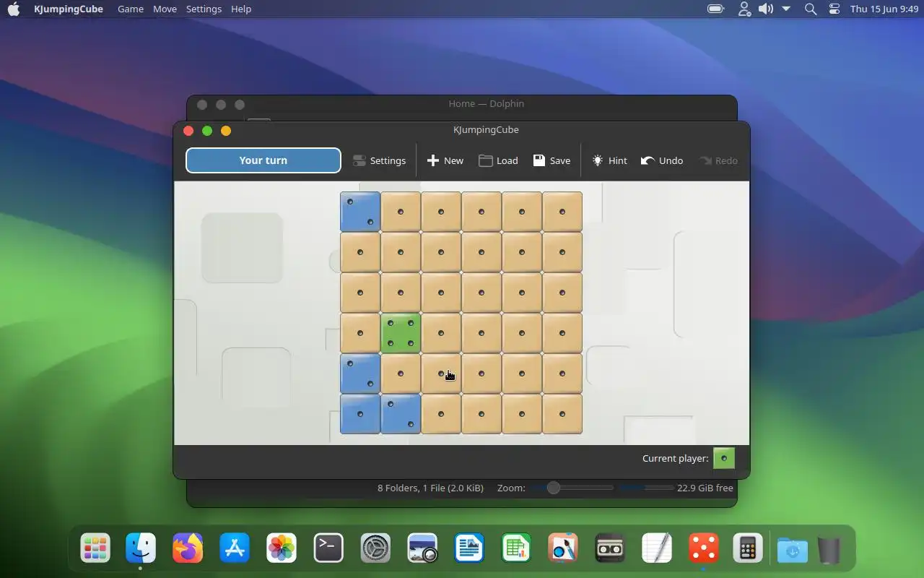Screen dimensions: 924x578
Task: Click the Hint light bulb button
Action: coord(609,160)
